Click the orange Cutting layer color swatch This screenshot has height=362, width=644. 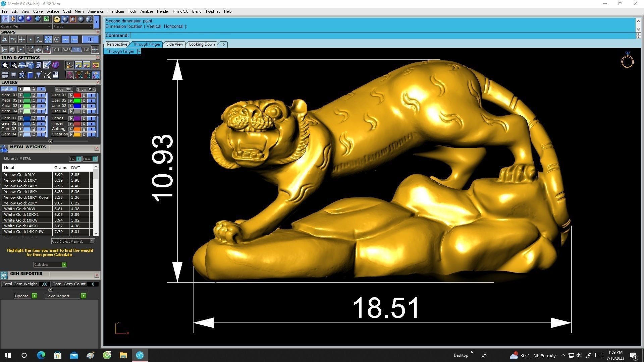(x=77, y=129)
